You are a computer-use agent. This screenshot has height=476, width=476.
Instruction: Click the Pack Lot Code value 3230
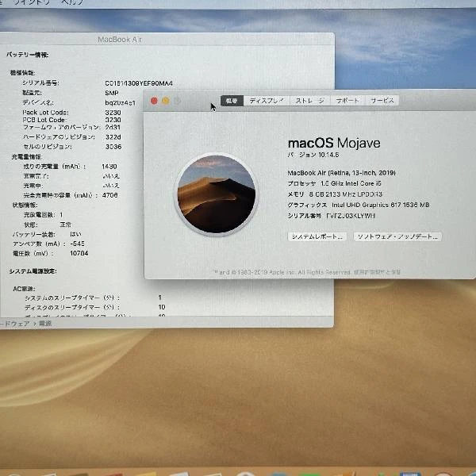tap(113, 113)
